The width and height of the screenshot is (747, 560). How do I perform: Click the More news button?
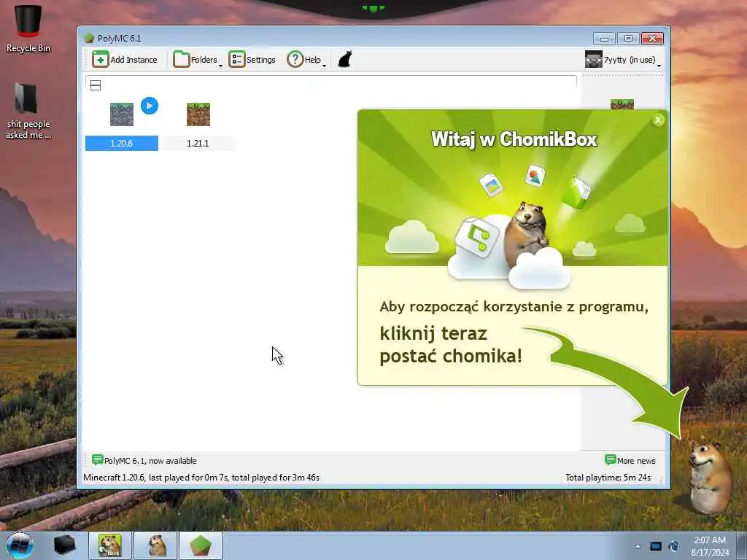[630, 461]
